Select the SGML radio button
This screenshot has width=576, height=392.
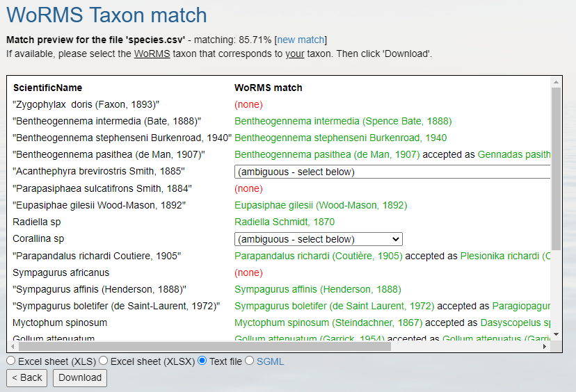tap(250, 361)
